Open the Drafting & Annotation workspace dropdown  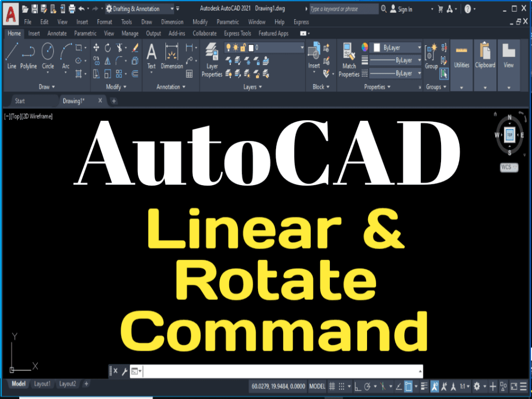(x=139, y=9)
